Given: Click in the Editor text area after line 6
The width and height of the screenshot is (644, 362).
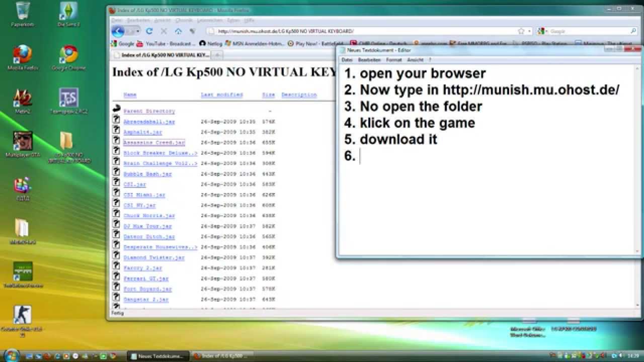Looking at the screenshot, I should click(361, 156).
